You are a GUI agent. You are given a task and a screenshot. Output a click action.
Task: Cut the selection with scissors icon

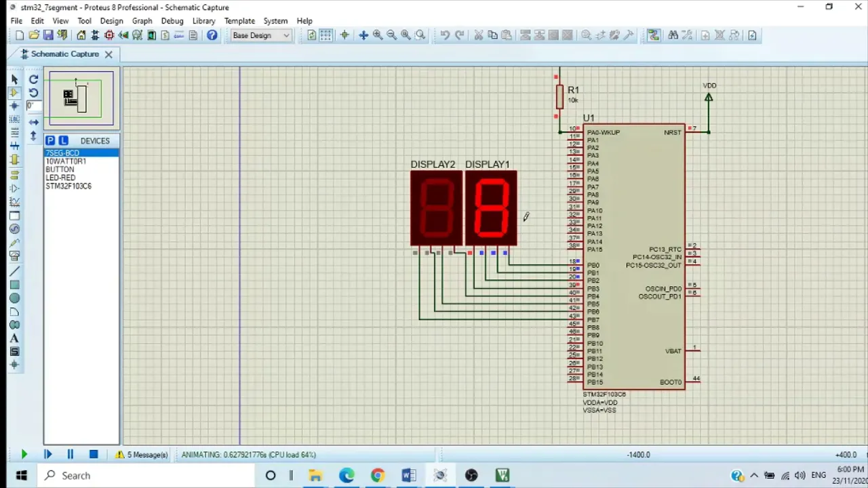(x=478, y=35)
